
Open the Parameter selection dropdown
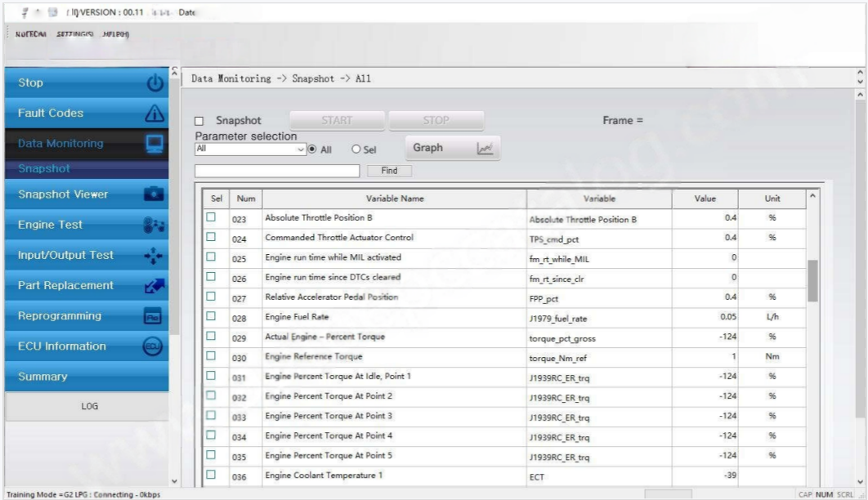coord(299,150)
